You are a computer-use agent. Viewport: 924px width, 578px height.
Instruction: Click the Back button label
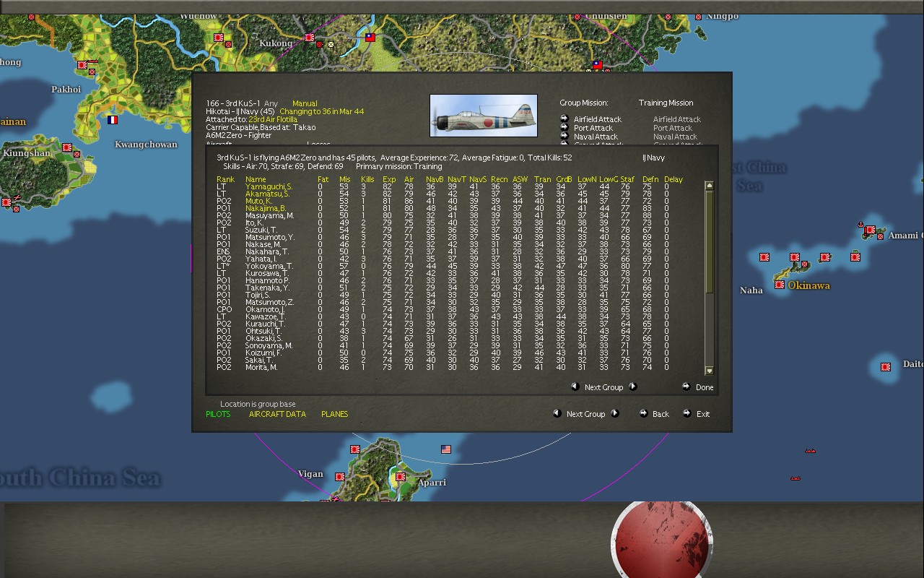(661, 414)
